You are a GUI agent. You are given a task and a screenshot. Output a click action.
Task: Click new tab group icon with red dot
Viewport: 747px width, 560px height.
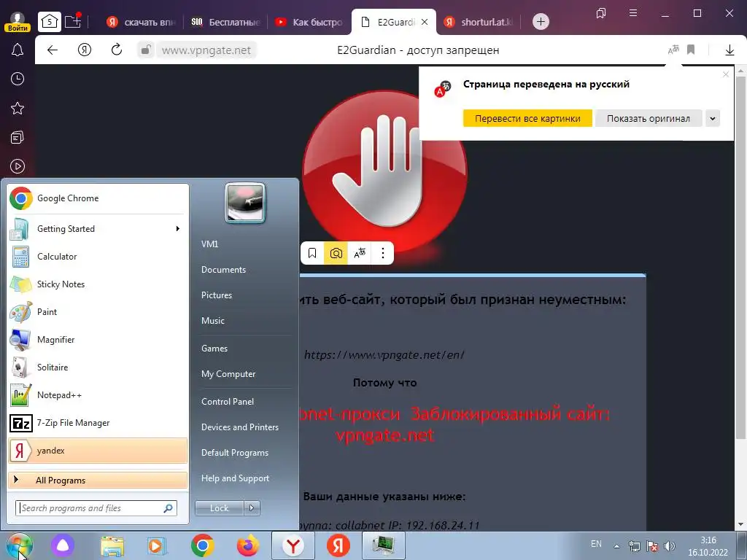coord(73,21)
